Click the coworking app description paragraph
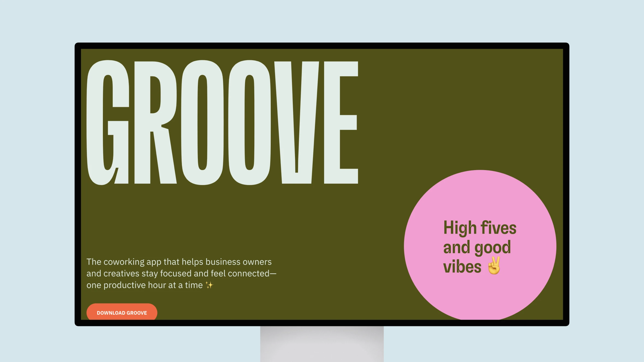 (181, 273)
